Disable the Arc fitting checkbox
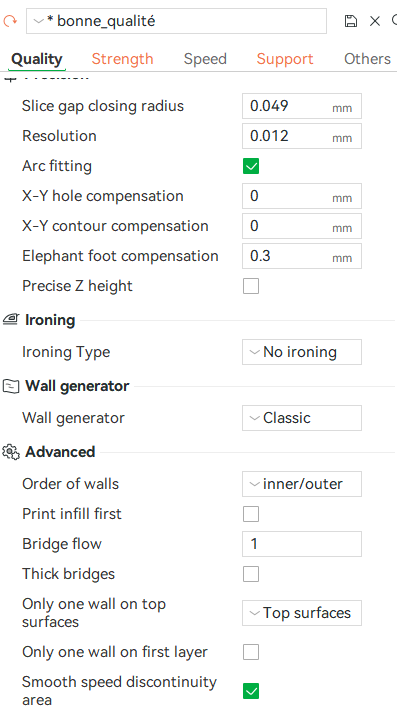 coord(251,166)
